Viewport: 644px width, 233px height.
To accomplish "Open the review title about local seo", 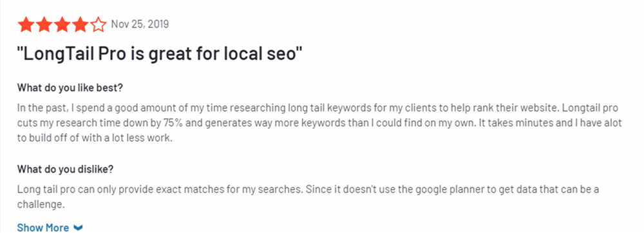I will point(160,55).
